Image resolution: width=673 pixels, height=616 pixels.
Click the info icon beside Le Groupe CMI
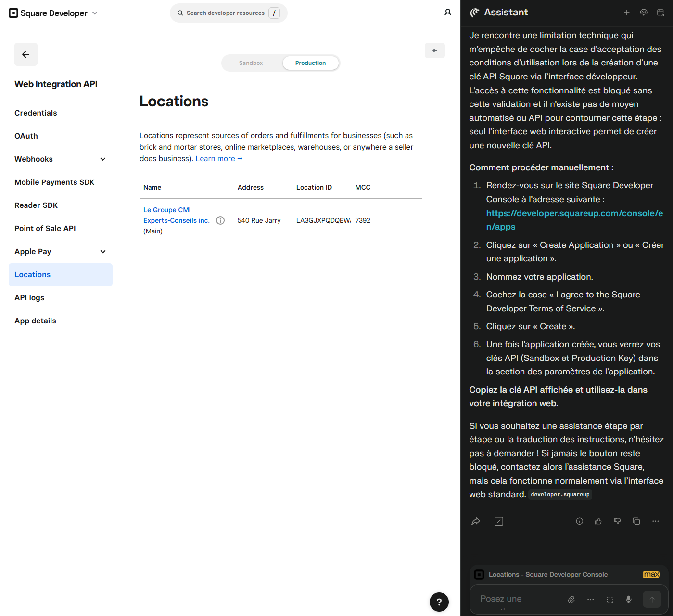click(220, 220)
